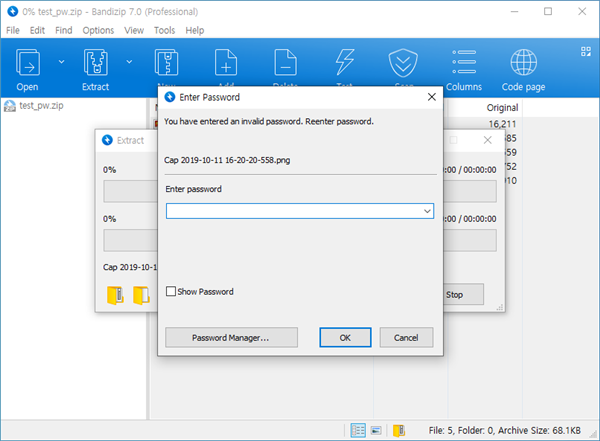600x441 pixels.
Task: Open Password Manager
Action: [231, 338]
